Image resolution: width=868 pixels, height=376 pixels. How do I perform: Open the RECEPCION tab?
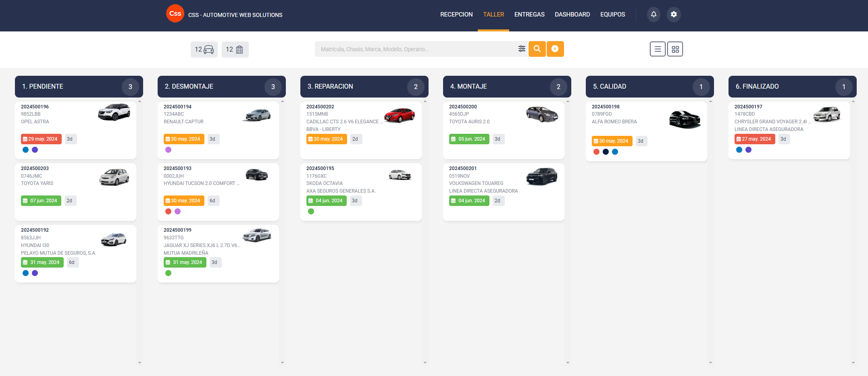pyautogui.click(x=456, y=15)
